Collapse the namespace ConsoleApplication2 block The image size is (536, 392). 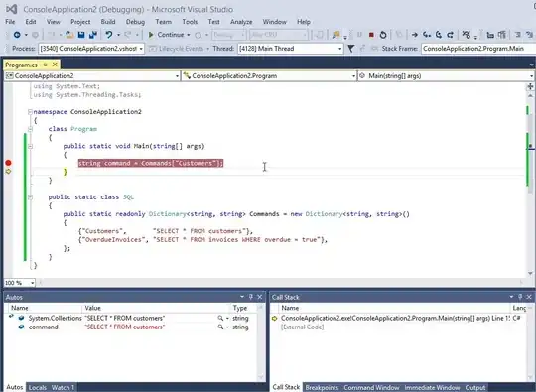tap(30, 112)
